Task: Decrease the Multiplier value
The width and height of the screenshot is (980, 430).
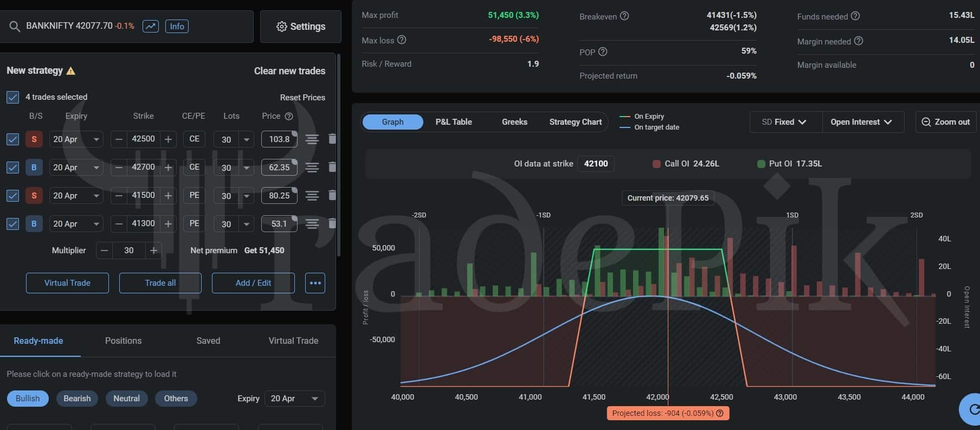Action: [x=105, y=251]
